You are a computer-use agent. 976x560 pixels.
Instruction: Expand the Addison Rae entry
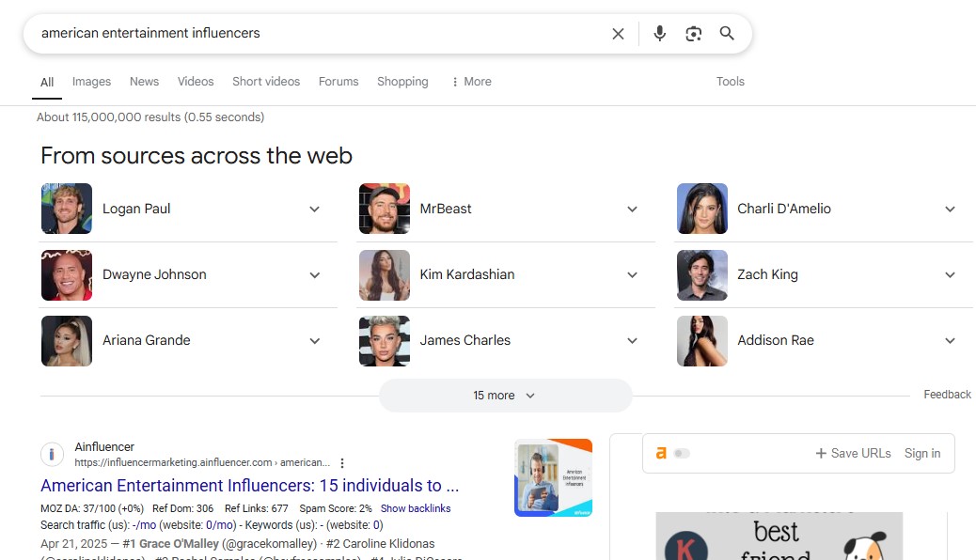coord(950,341)
